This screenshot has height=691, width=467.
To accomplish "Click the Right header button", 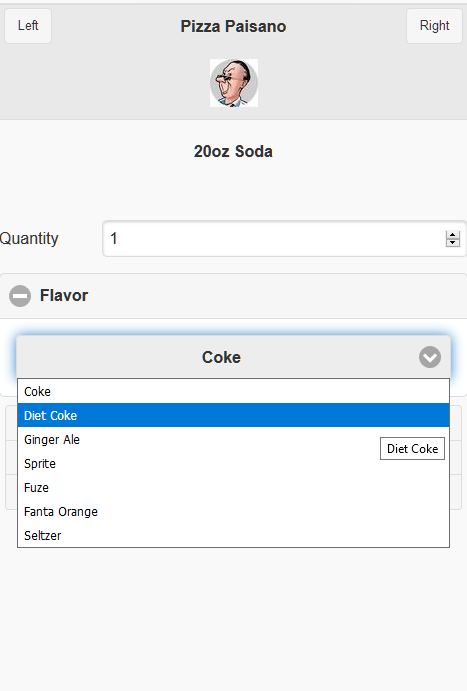I will point(434,26).
